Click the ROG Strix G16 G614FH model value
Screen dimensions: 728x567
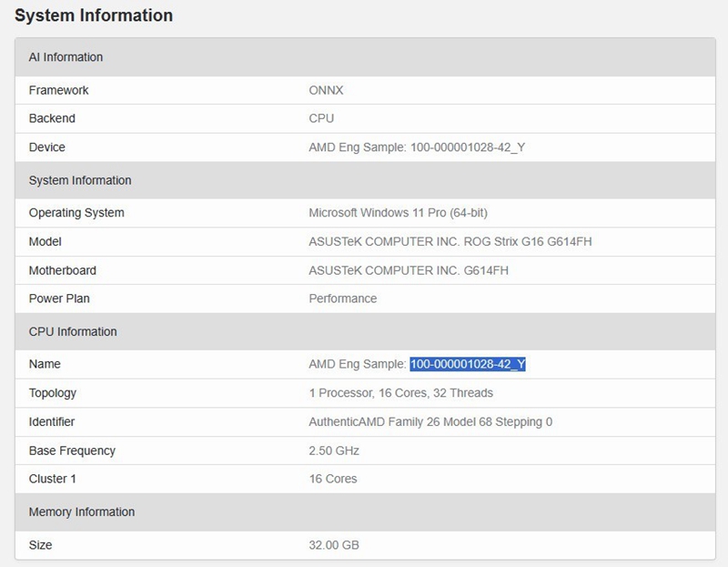point(450,242)
